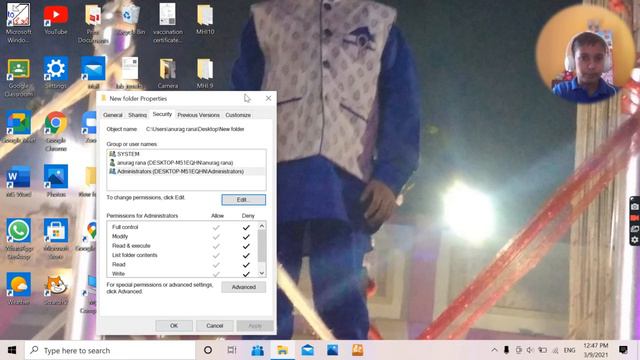Switch to the Sharing tab
Screen dimensions: 640x360
coord(137,115)
